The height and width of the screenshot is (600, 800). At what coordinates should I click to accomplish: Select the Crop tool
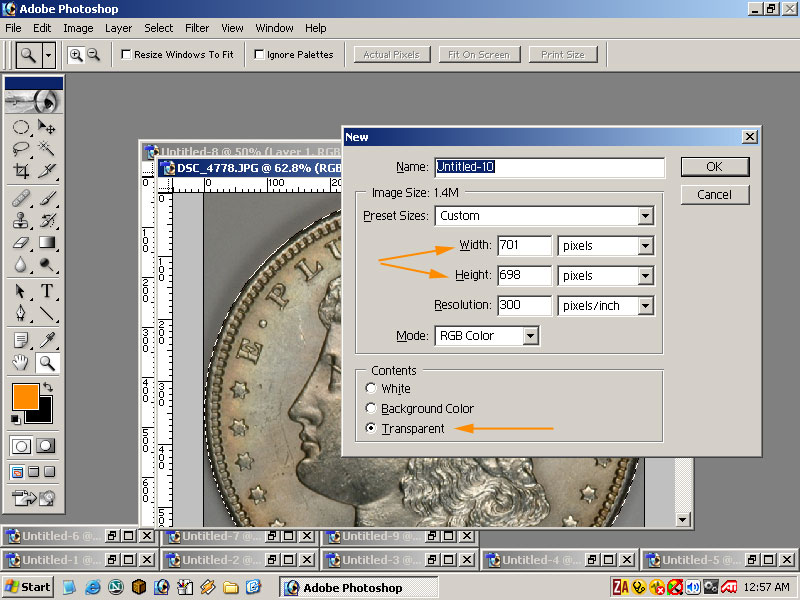(21, 171)
